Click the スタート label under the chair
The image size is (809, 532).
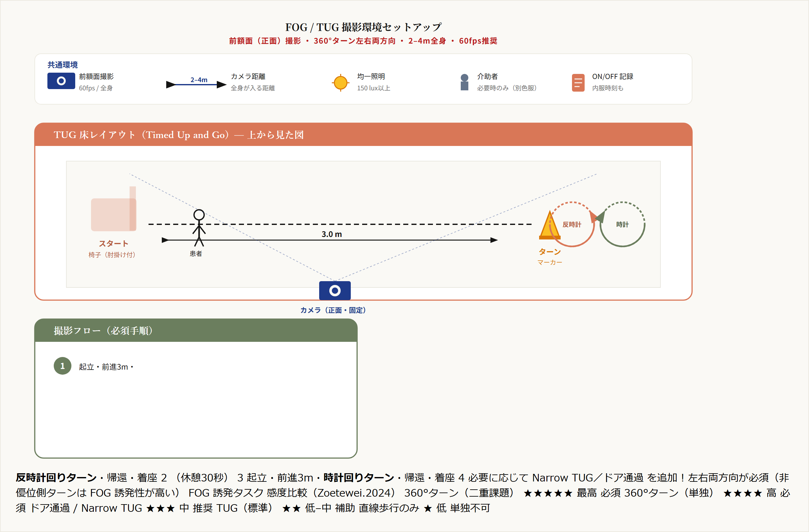(x=113, y=243)
